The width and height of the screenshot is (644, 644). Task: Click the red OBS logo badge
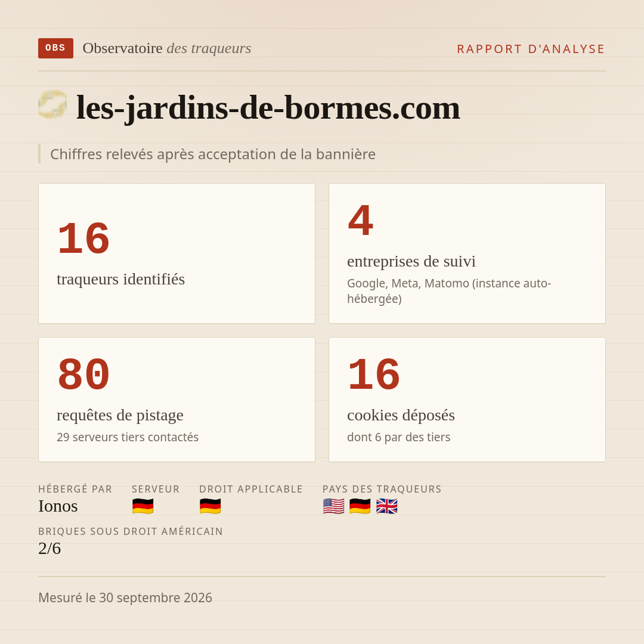click(x=55, y=48)
